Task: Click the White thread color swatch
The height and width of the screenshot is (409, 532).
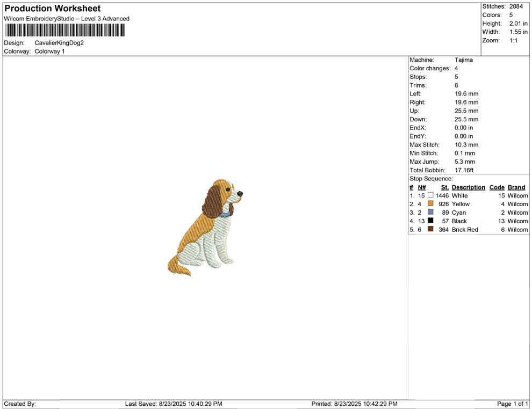Action: [x=430, y=195]
